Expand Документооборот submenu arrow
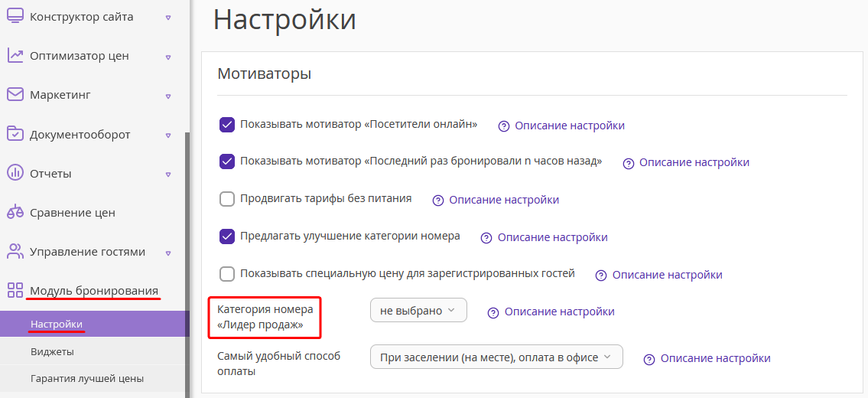The width and height of the screenshot is (868, 398). tap(168, 135)
